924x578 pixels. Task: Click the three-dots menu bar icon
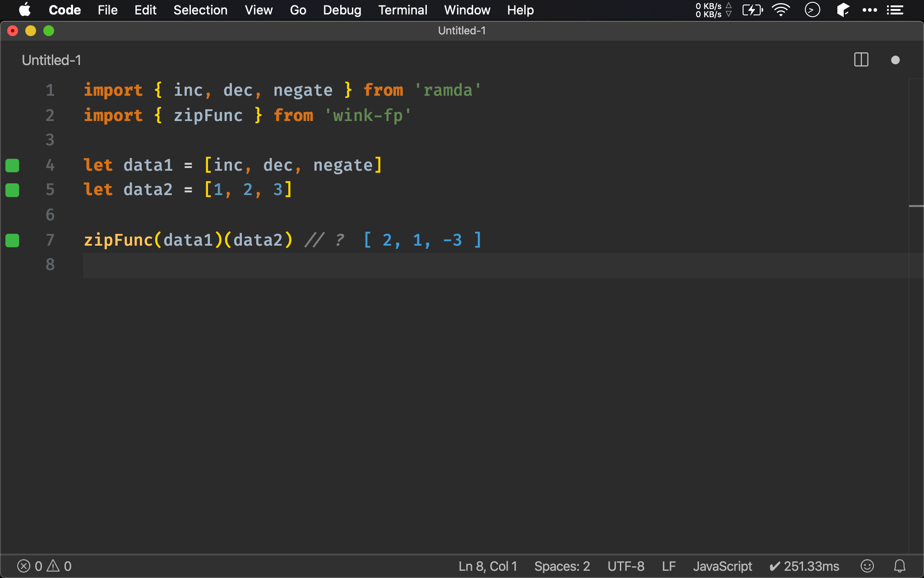tap(869, 10)
